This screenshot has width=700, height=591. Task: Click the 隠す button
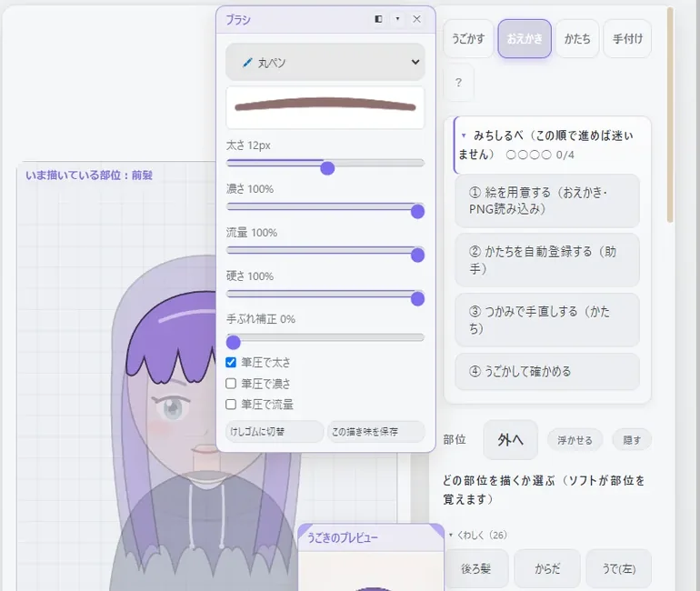pyautogui.click(x=632, y=440)
